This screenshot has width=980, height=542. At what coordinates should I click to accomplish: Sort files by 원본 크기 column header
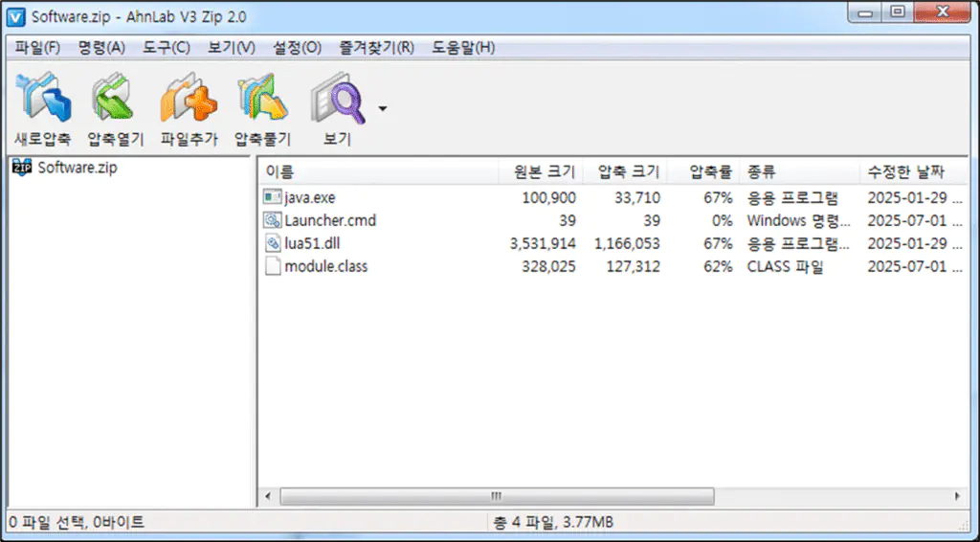pyautogui.click(x=544, y=172)
